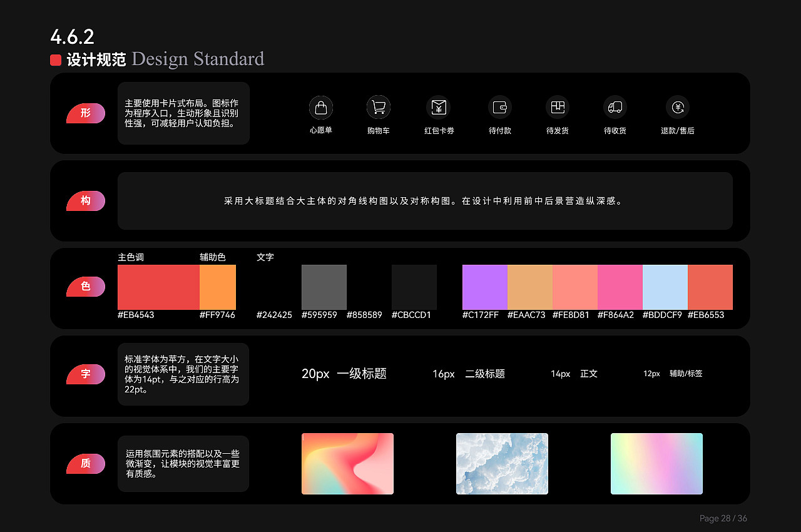Open the pastel rainbow gradient thumbnail

click(x=656, y=464)
